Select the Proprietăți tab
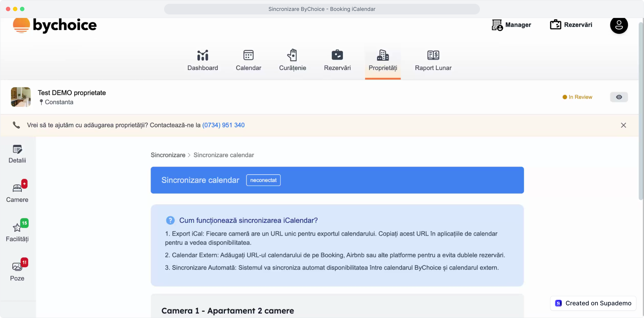Viewport: 644px width, 318px height. tap(383, 60)
